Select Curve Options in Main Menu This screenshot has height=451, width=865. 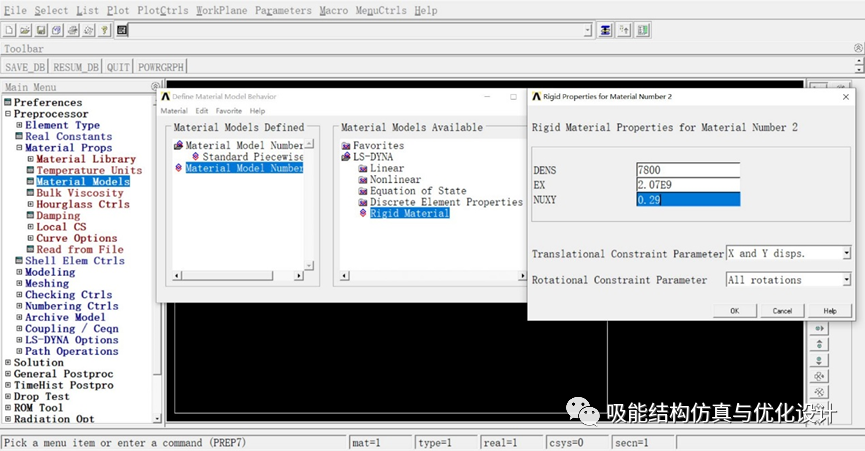point(77,238)
